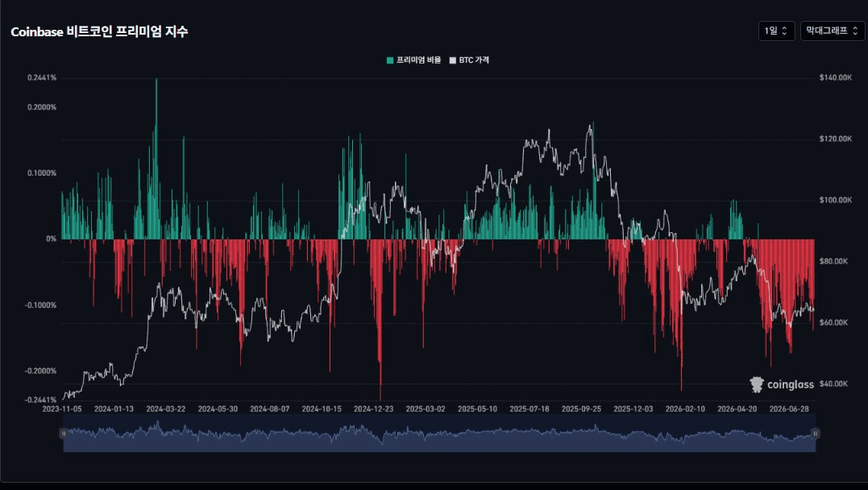This screenshot has width=868, height=490.
Task: Click the 2026-04-20 date label
Action: click(737, 409)
